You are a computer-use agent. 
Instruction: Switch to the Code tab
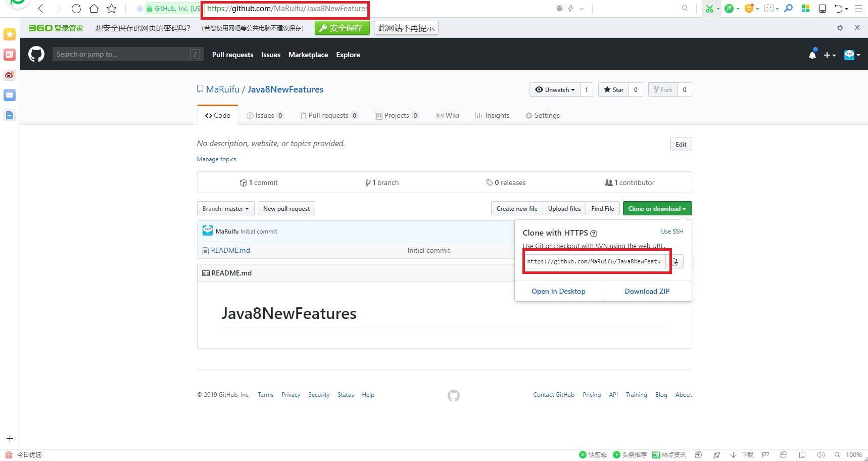click(x=218, y=115)
